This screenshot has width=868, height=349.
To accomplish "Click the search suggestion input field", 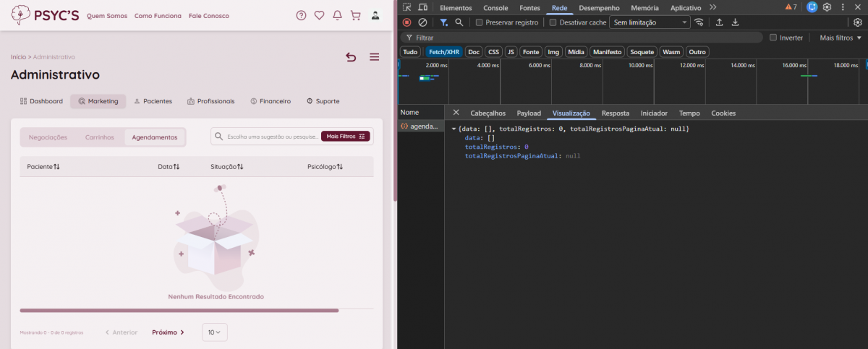I will [x=272, y=136].
